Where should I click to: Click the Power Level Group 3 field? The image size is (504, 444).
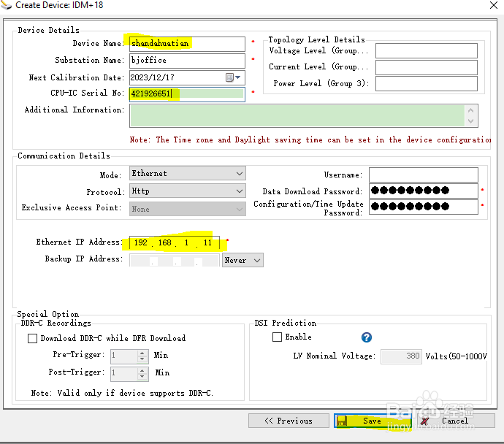[427, 84]
